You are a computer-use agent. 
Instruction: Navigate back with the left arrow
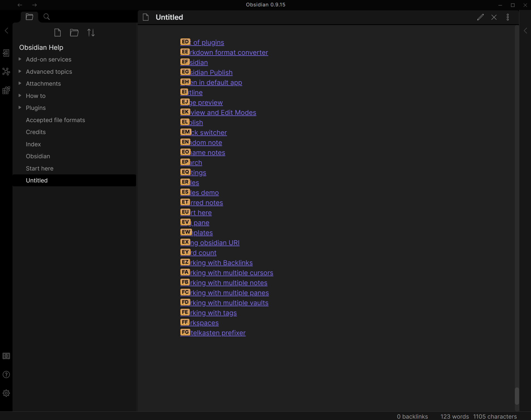point(20,5)
